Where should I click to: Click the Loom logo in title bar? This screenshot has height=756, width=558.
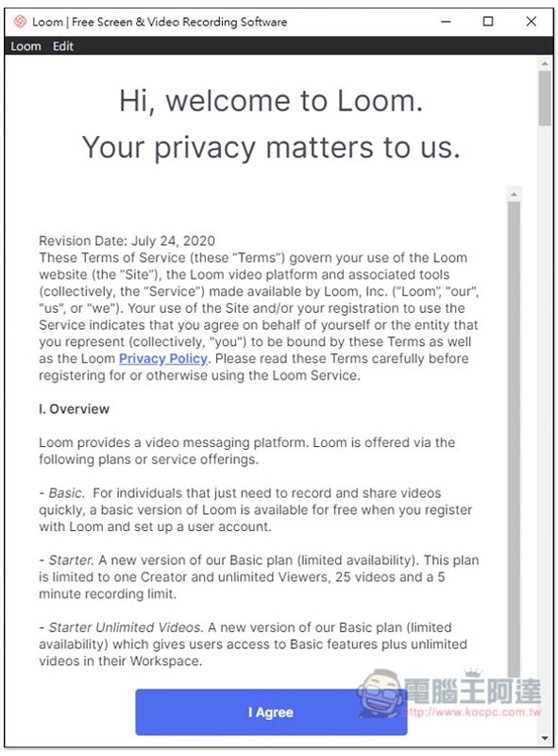pos(20,22)
